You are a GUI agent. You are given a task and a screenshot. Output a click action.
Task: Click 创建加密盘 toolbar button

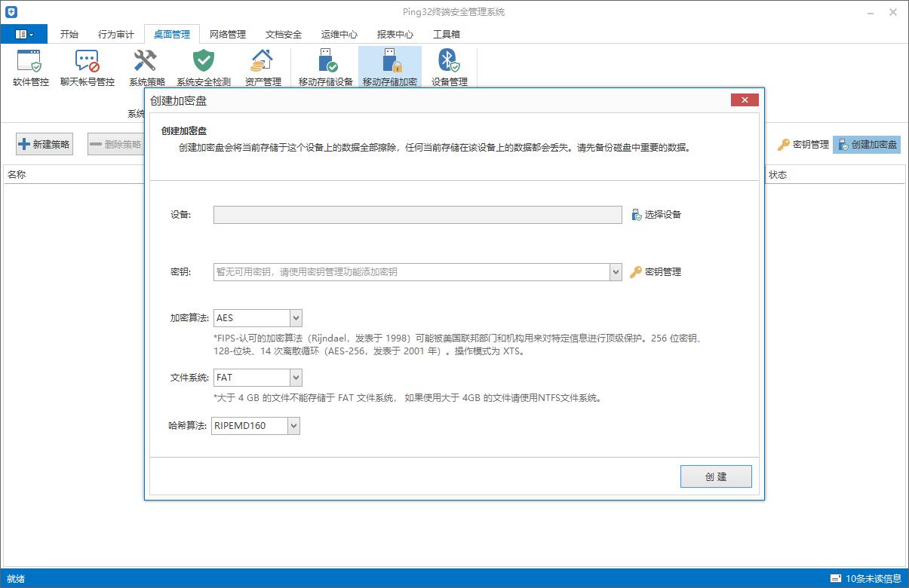[x=867, y=145]
